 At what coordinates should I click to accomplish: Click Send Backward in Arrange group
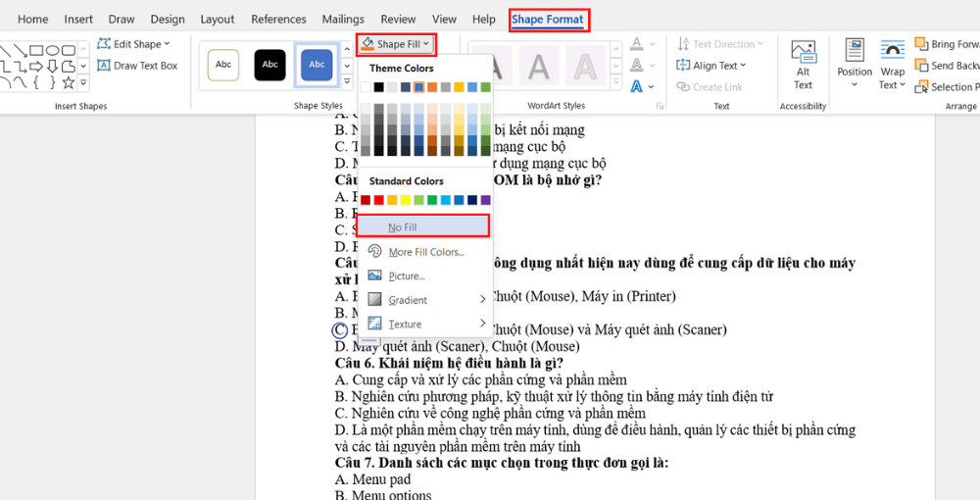click(x=947, y=66)
